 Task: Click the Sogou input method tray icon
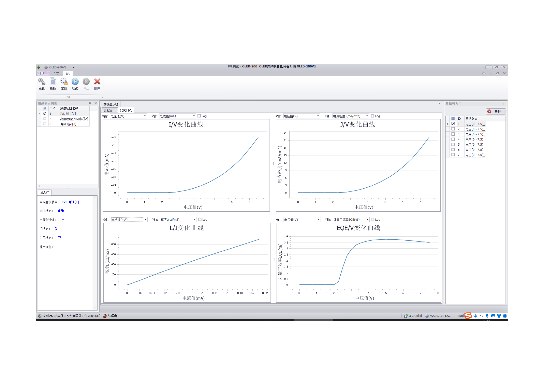point(467,315)
